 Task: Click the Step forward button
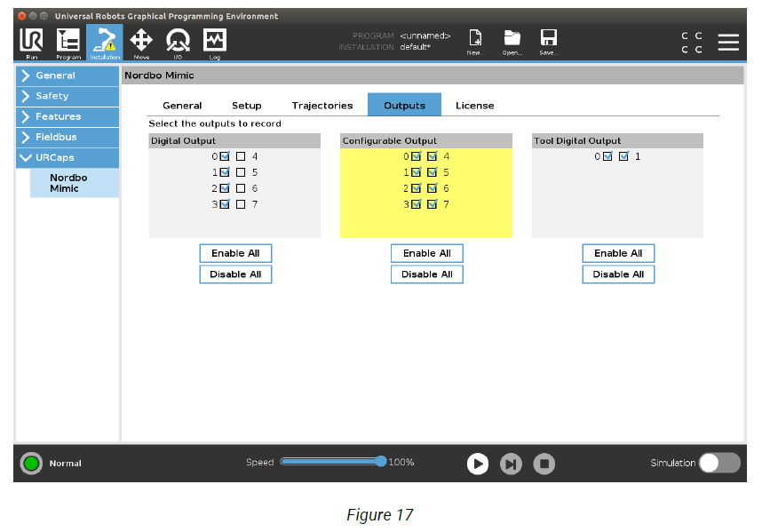pos(511,464)
